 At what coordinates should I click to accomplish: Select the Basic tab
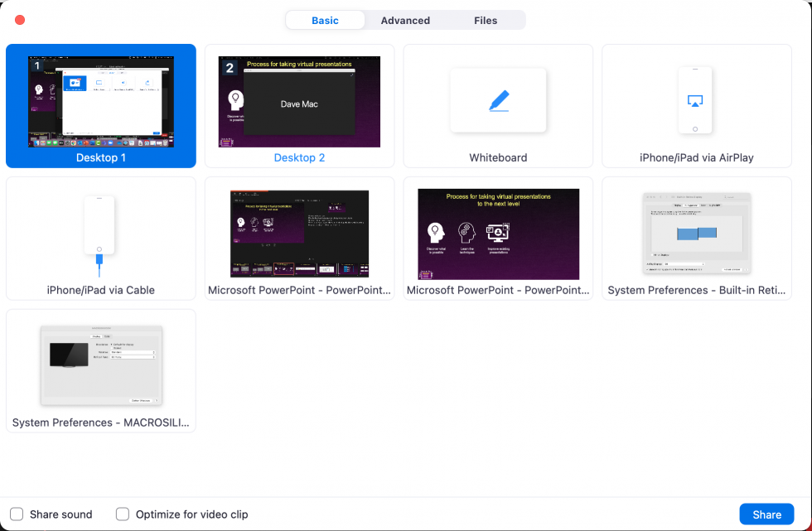[325, 20]
